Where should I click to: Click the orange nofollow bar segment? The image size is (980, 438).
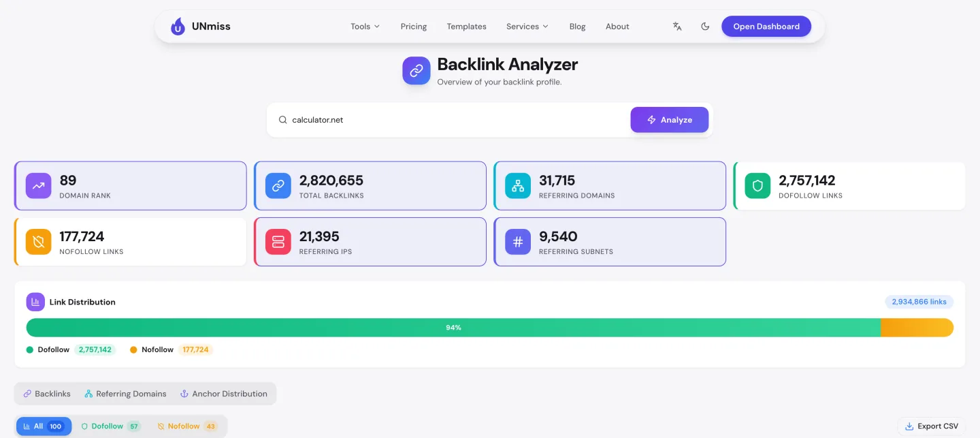point(917,328)
